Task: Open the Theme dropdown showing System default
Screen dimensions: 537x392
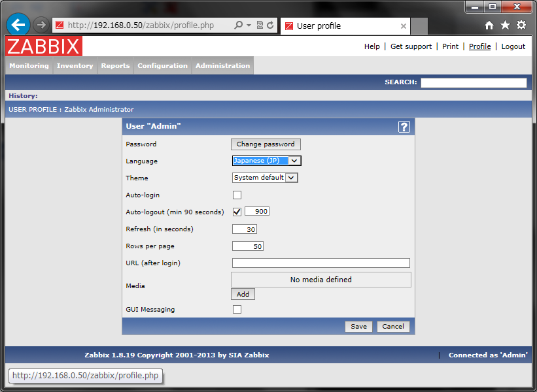Action: 265,178
